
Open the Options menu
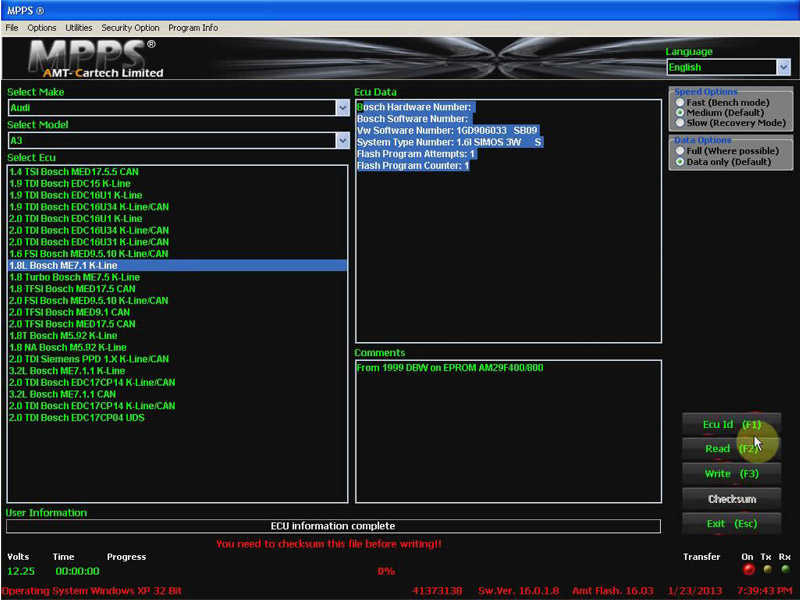pos(42,28)
